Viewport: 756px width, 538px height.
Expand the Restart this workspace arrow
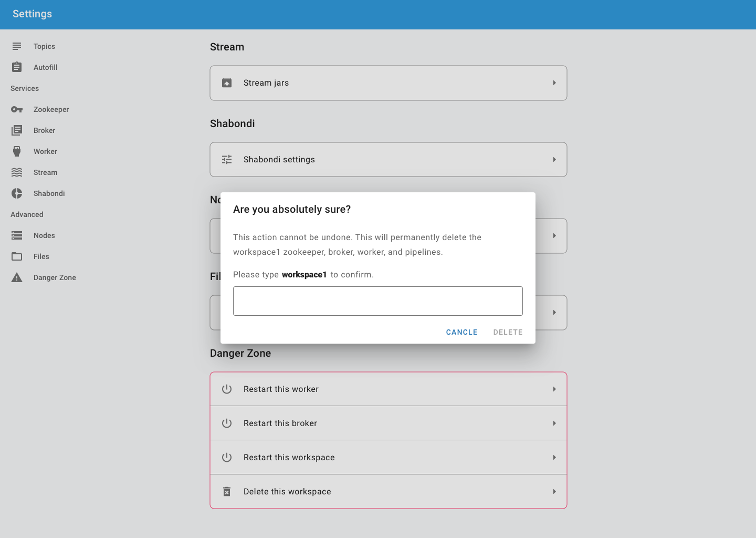(x=554, y=458)
